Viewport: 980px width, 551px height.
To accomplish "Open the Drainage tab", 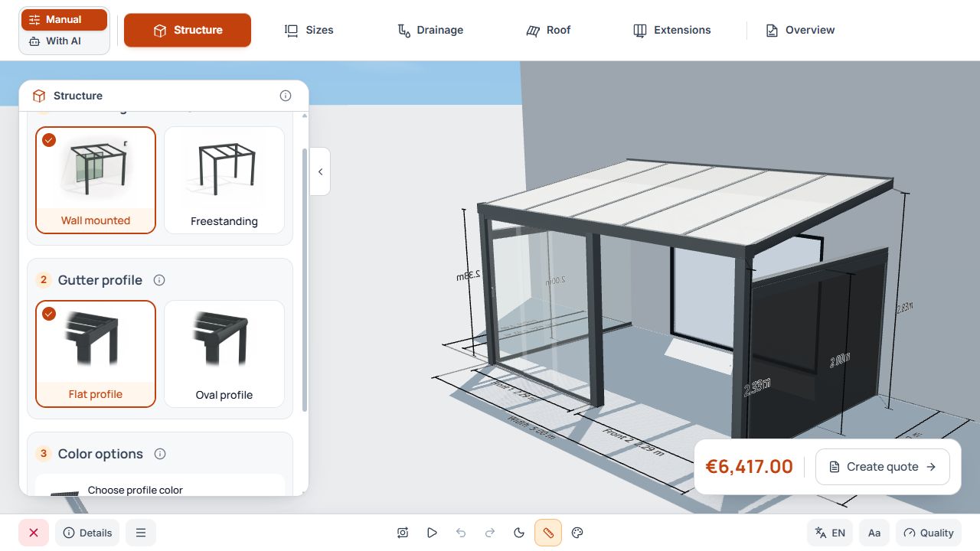I will (430, 30).
